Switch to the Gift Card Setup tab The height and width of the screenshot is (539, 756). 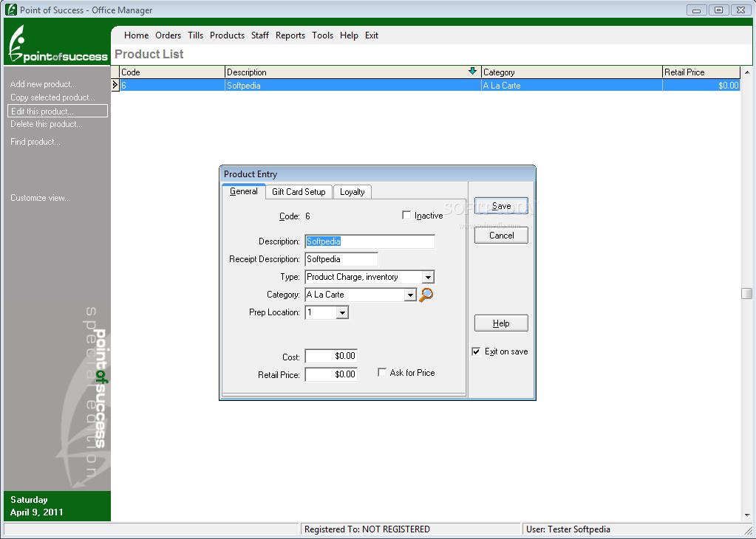(x=299, y=192)
